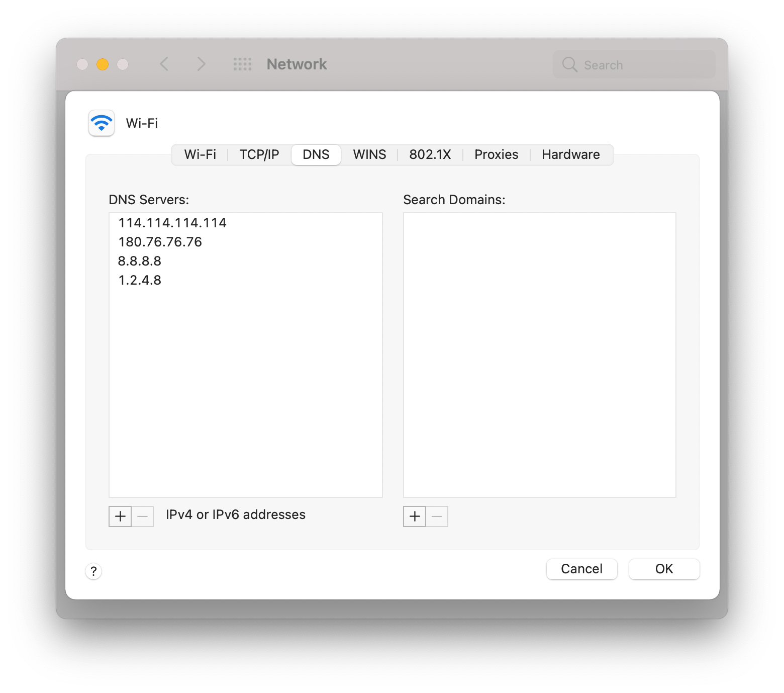The height and width of the screenshot is (693, 784).
Task: Remove DNS server with minus button
Action: pos(143,516)
